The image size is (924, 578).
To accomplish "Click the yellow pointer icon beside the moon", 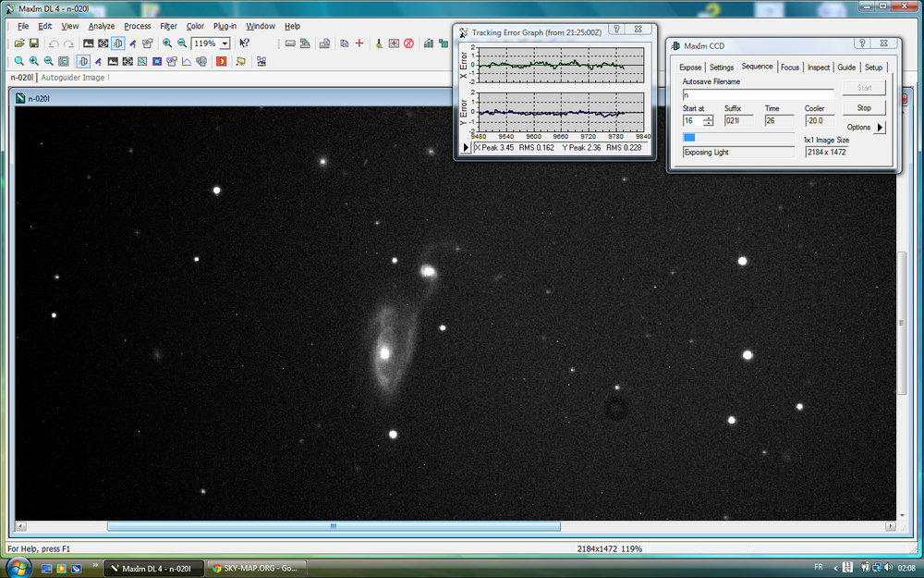I will click(x=240, y=61).
